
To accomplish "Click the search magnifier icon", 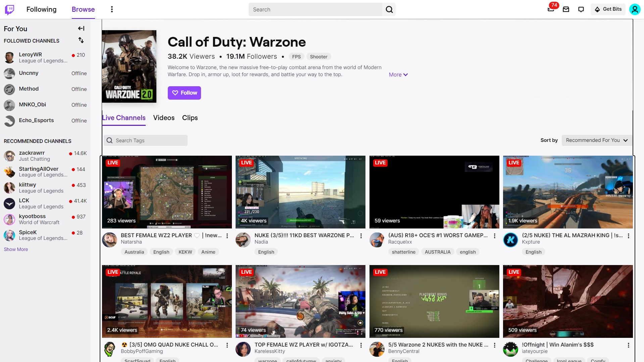I will click(389, 9).
